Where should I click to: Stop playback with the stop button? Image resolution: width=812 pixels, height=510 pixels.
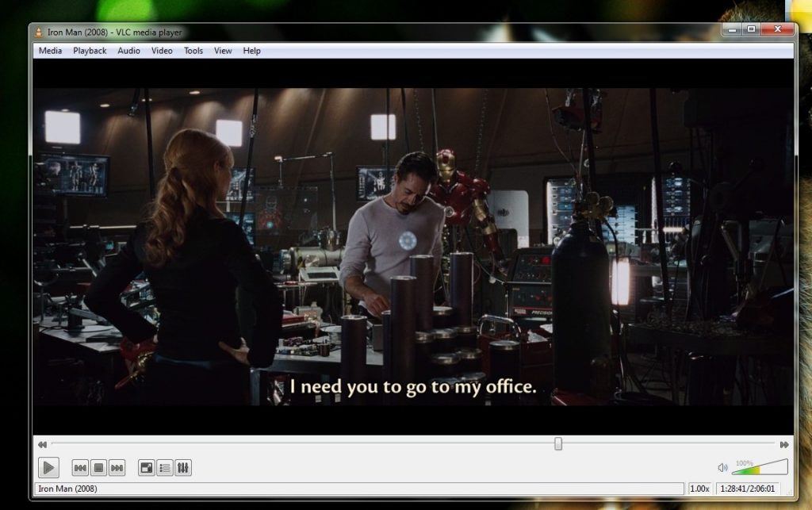pyautogui.click(x=98, y=468)
